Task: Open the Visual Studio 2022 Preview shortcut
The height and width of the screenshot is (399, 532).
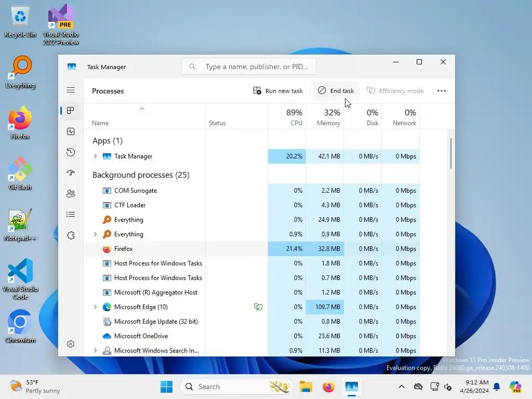Action: pos(61,24)
